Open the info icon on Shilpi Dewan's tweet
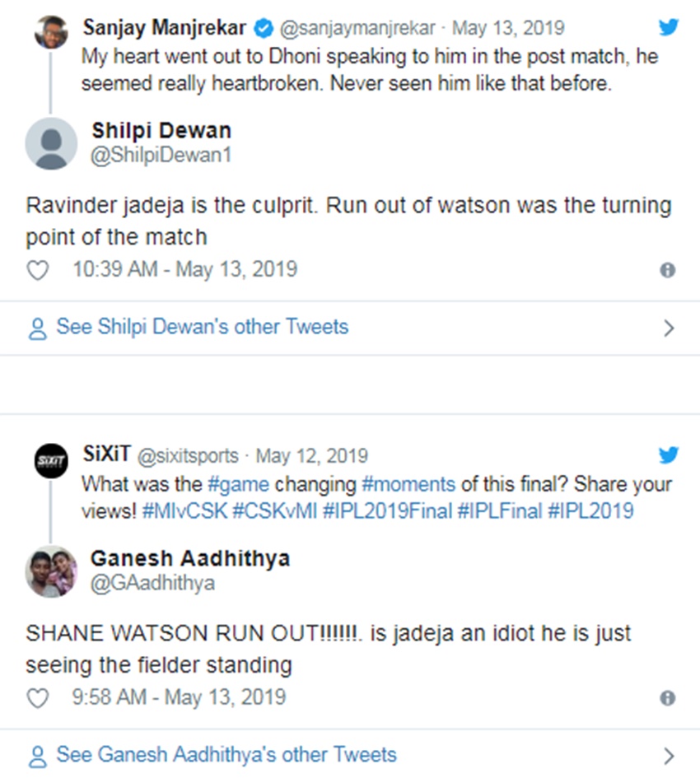Image resolution: width=700 pixels, height=778 pixels. [x=668, y=270]
